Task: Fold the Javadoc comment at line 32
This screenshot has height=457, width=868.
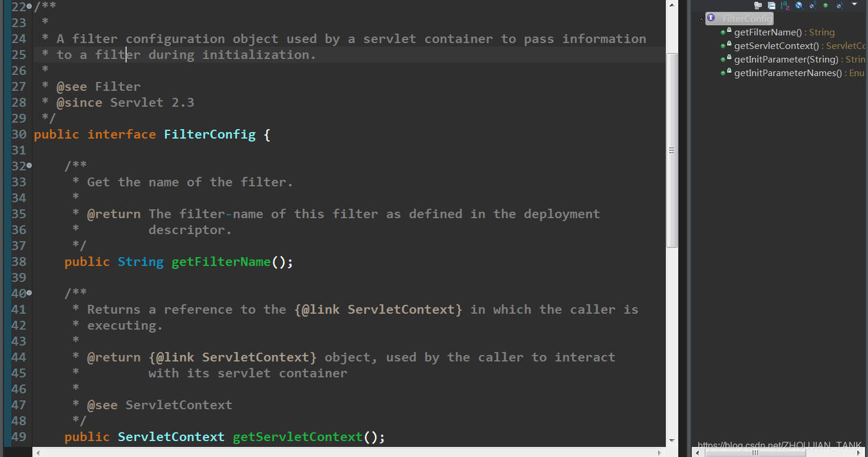Action: click(29, 166)
